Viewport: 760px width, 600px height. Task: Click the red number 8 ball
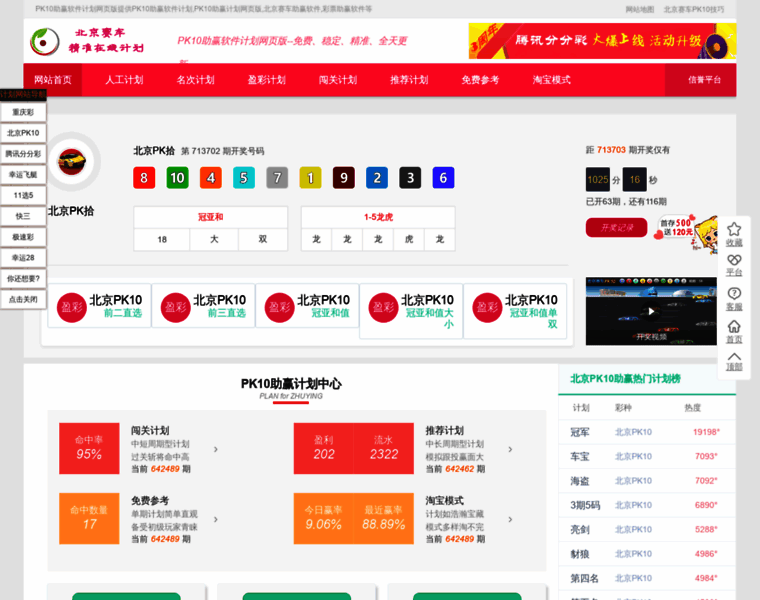click(x=144, y=178)
